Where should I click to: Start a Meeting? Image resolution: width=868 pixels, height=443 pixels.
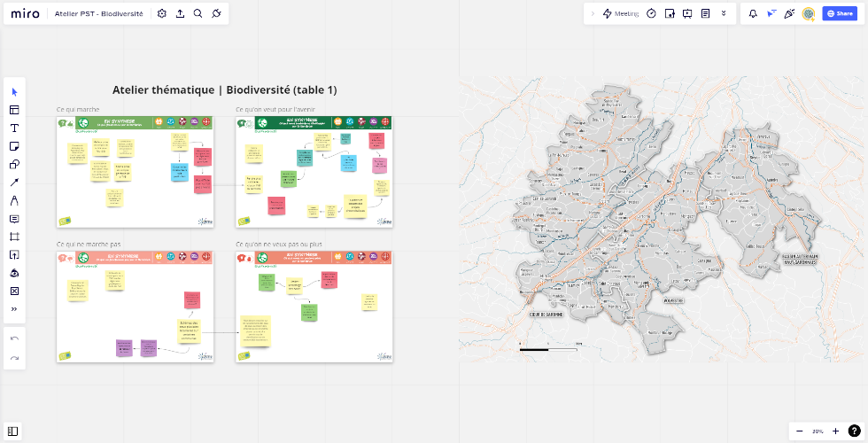tap(621, 14)
